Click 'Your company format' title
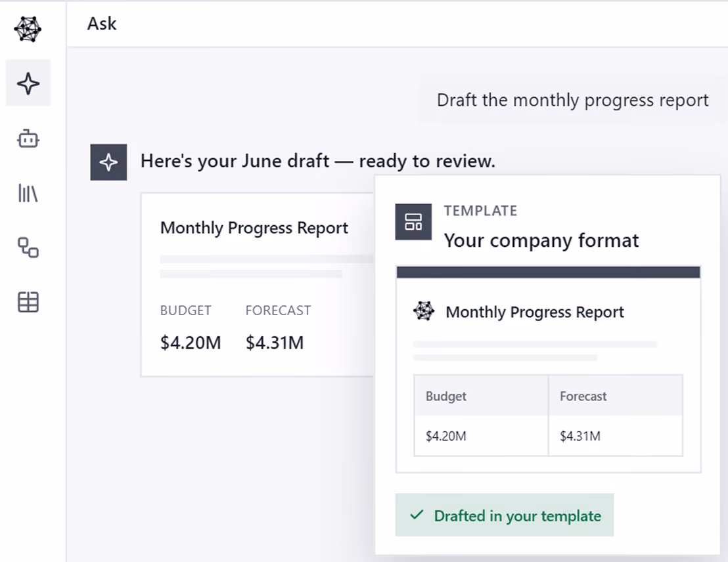This screenshot has height=562, width=728. 541,240
